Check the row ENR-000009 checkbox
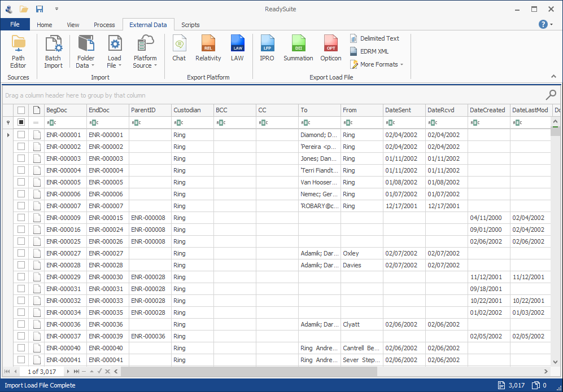 [x=21, y=218]
